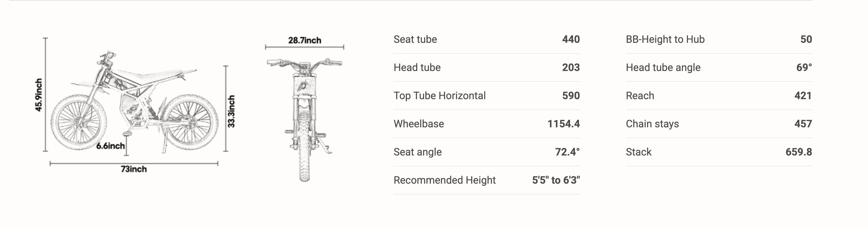Screen dimensions: 868x229
Task: Click the BB-Height to Hub label
Action: 665,39
